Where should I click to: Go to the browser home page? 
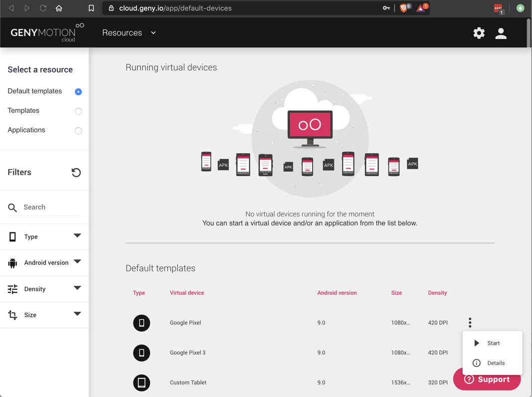pos(59,8)
